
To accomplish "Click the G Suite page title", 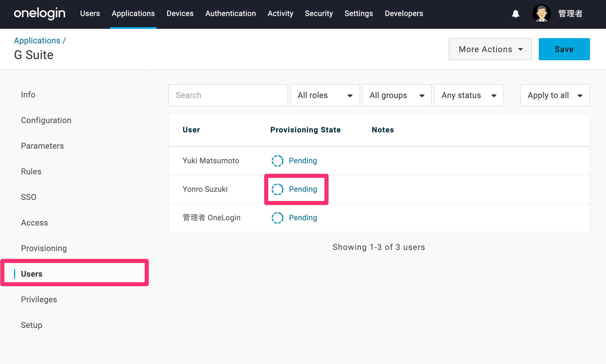I will (34, 55).
